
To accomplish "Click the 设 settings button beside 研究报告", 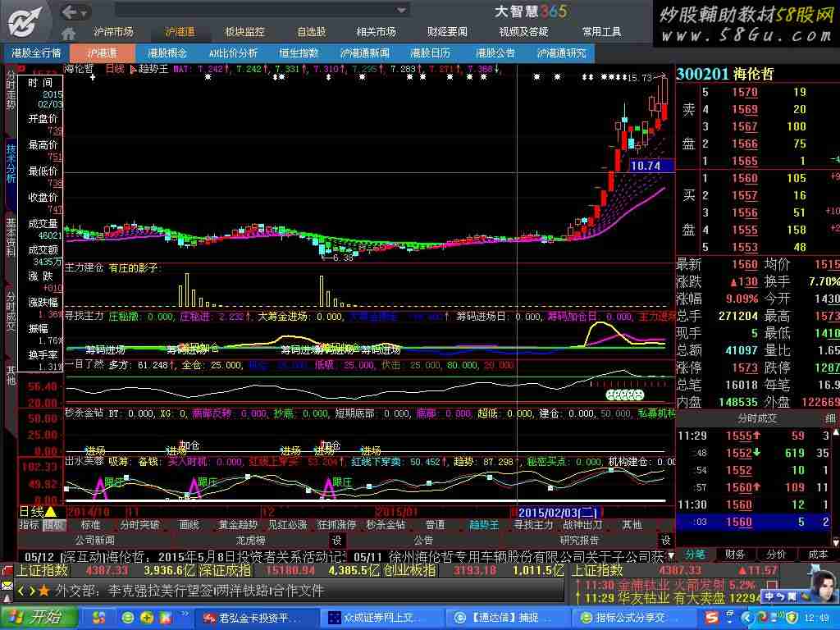I will pos(666,540).
